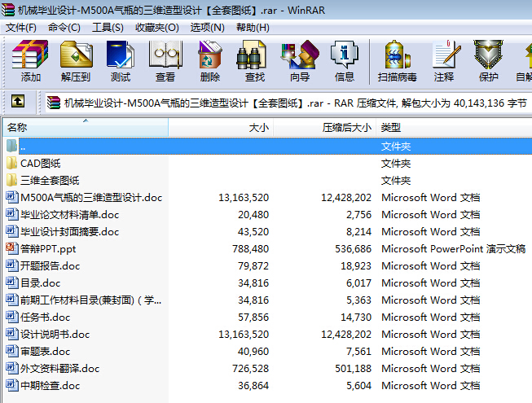Select M500A气瓶的三维造型设计.doc file name
This screenshot has width=532, height=403.
[x=91, y=197]
